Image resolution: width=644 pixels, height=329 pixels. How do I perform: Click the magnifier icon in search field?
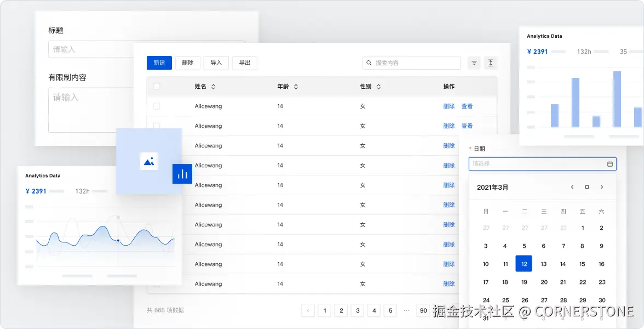[x=369, y=63]
